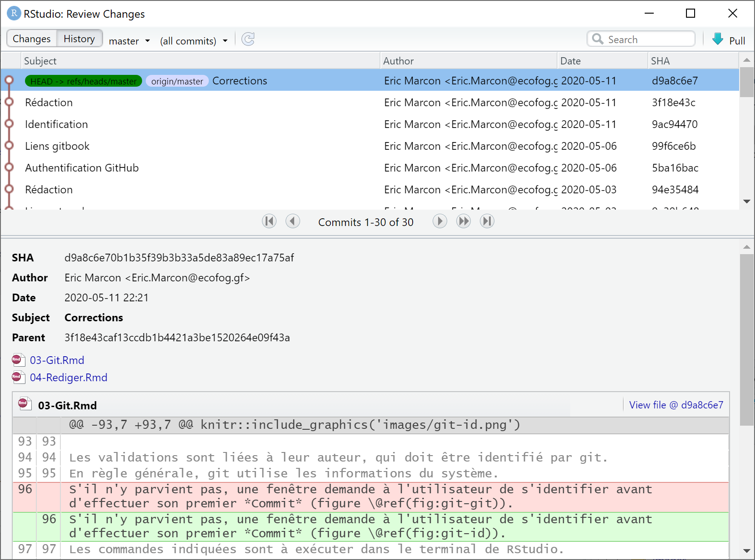The image size is (755, 560).
Task: Go to previous page of commits
Action: point(293,221)
